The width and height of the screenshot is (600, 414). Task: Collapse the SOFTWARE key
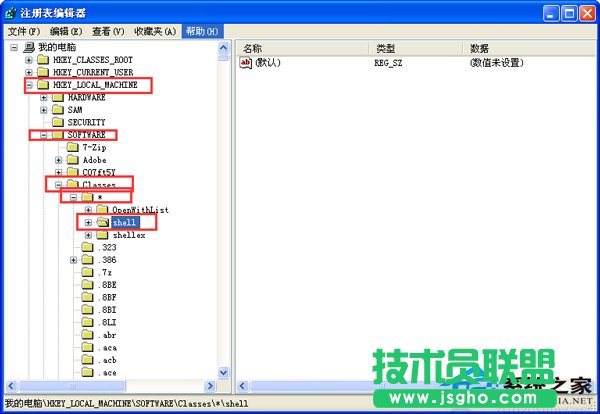click(x=44, y=135)
